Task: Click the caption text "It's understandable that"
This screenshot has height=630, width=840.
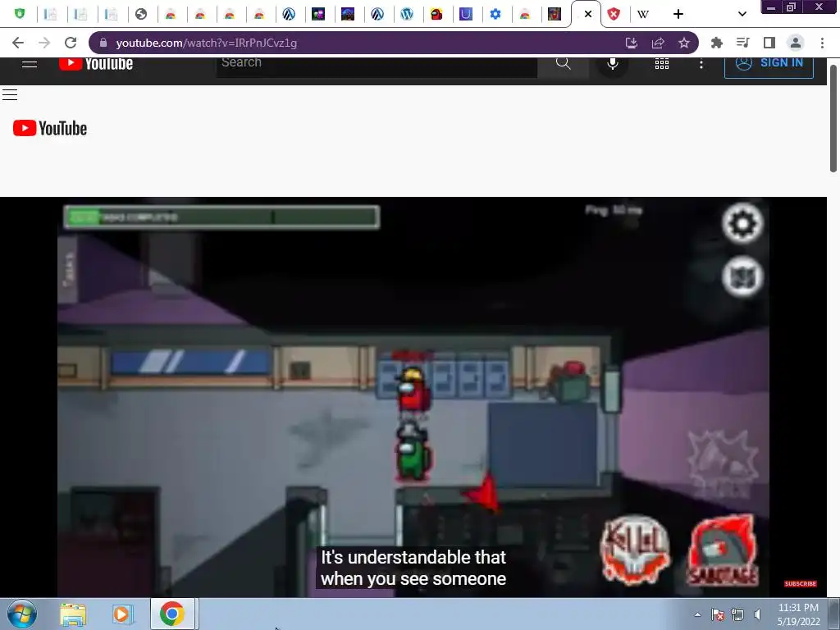Action: point(413,557)
